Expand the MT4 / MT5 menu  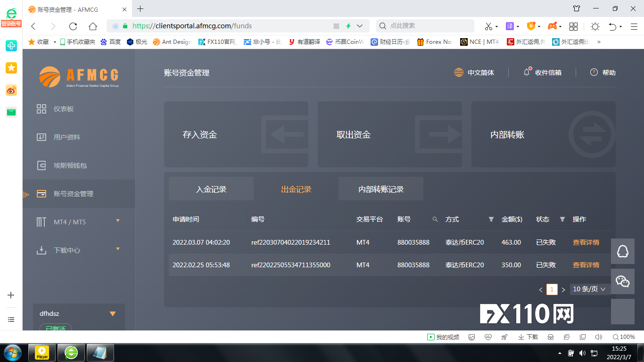point(118,221)
